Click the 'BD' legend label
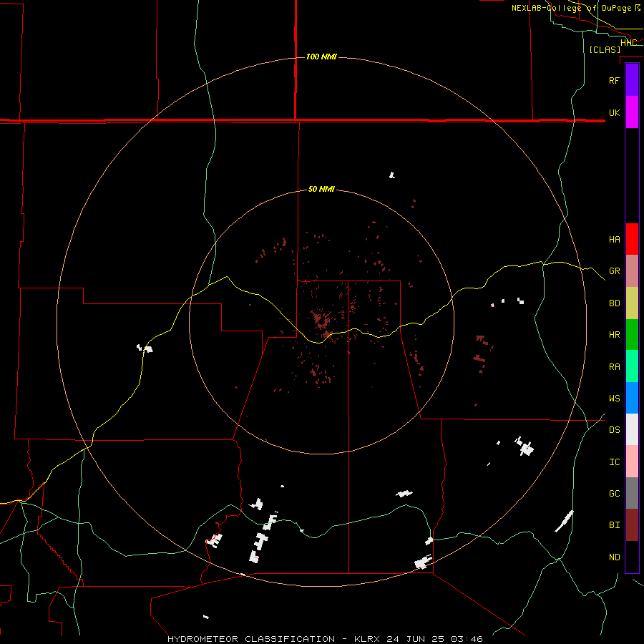Image resolution: width=644 pixels, height=644 pixels. pyautogui.click(x=614, y=303)
